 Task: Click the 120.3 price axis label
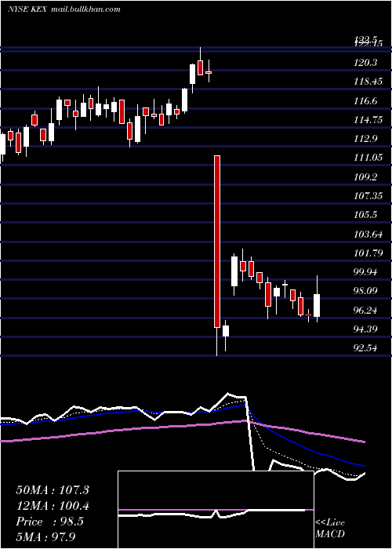point(365,63)
